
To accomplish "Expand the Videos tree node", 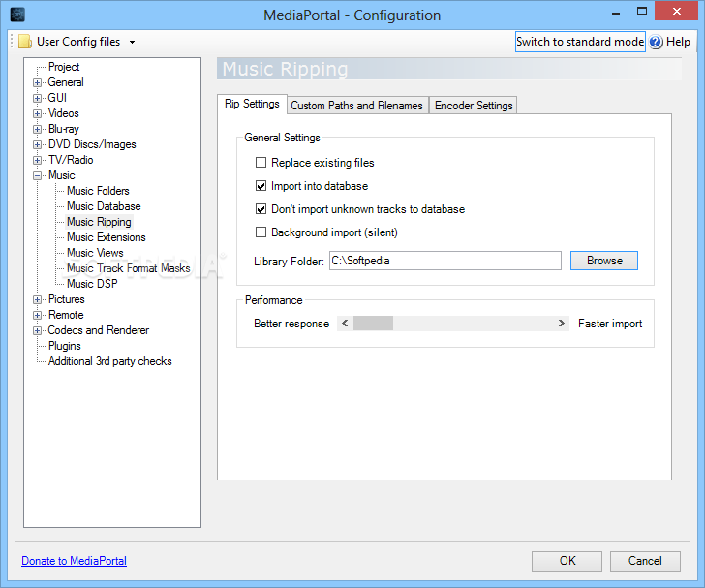I will (x=38, y=113).
